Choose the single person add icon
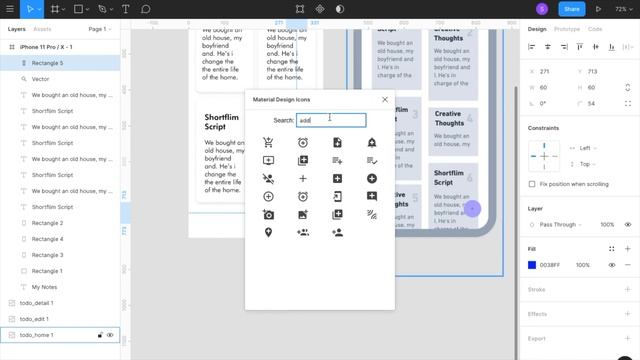This screenshot has width=640, height=360. pos(337,232)
